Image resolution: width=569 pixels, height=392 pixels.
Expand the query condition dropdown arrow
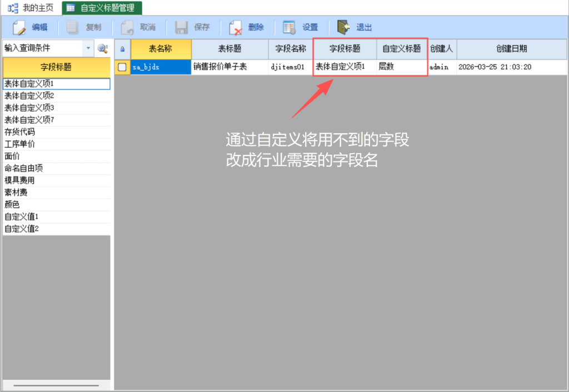(x=88, y=48)
